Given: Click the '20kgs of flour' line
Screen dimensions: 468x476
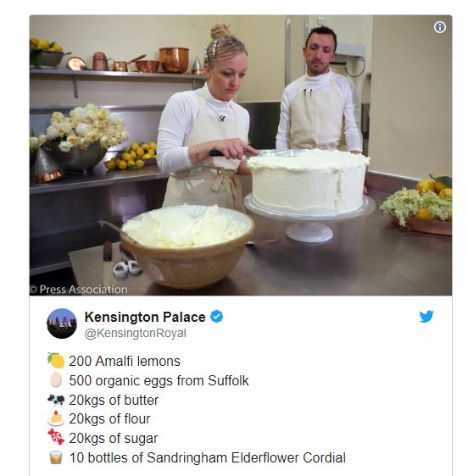Looking at the screenshot, I should point(109,419).
